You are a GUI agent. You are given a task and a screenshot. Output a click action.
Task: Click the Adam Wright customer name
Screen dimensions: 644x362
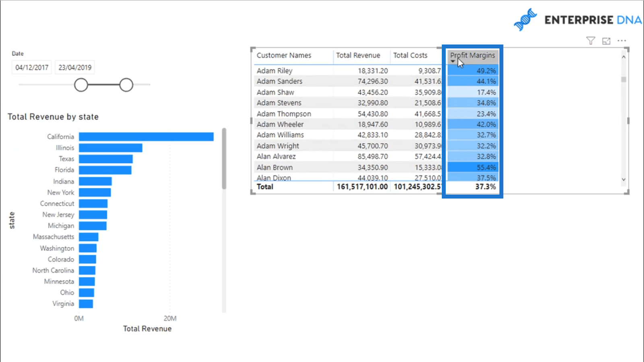278,146
